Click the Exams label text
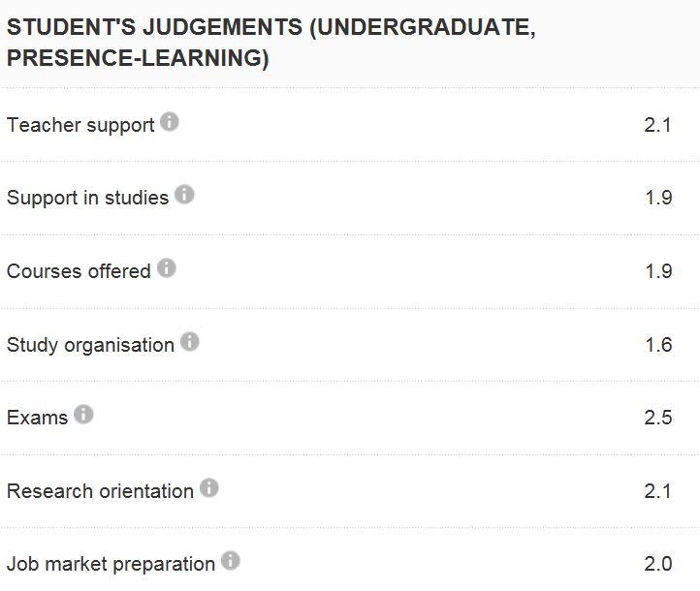Screen dimensions: 700x591 pyautogui.click(x=37, y=418)
